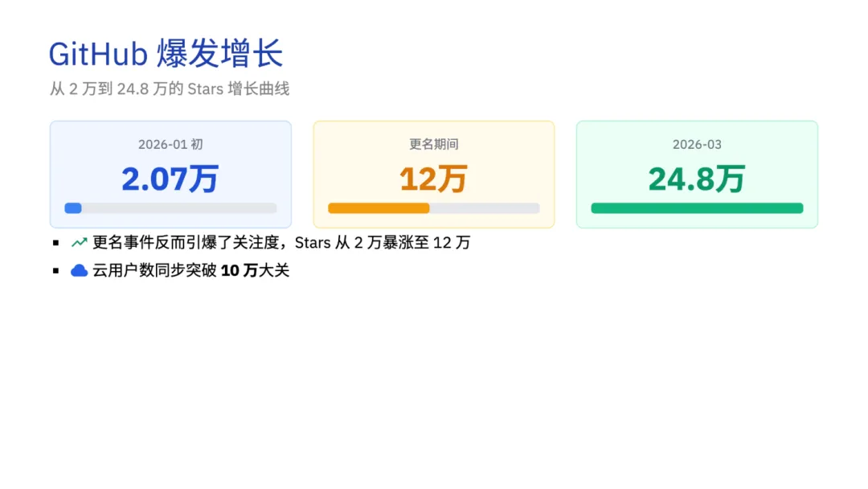Click the 2026-01 初 card label

pyautogui.click(x=170, y=145)
